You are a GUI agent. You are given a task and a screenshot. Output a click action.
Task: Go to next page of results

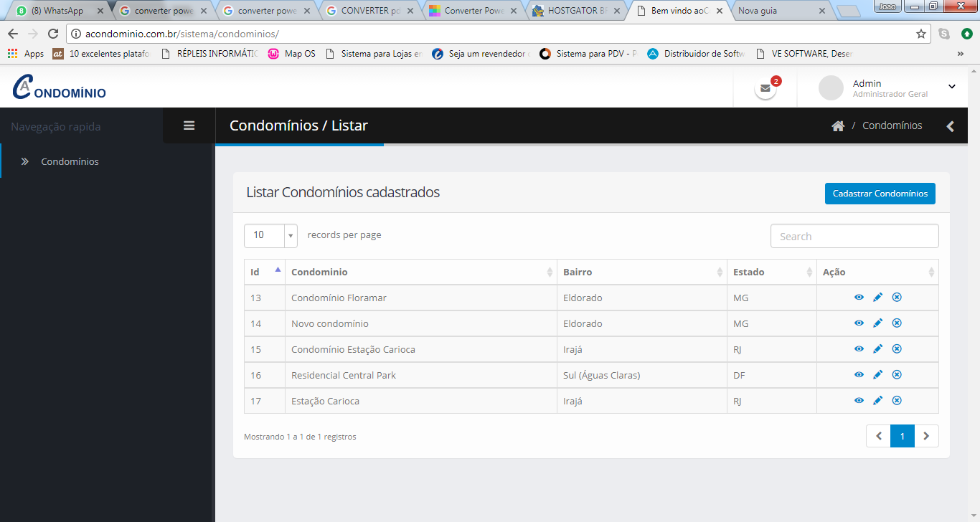pos(927,436)
